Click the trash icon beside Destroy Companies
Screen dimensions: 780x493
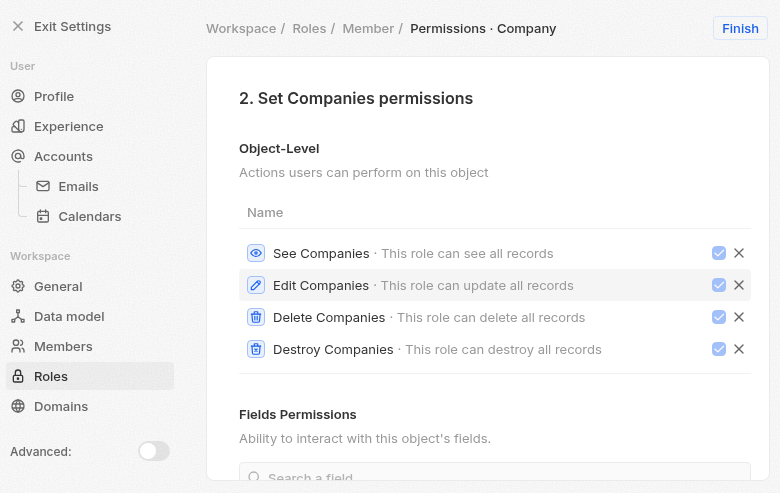click(256, 349)
